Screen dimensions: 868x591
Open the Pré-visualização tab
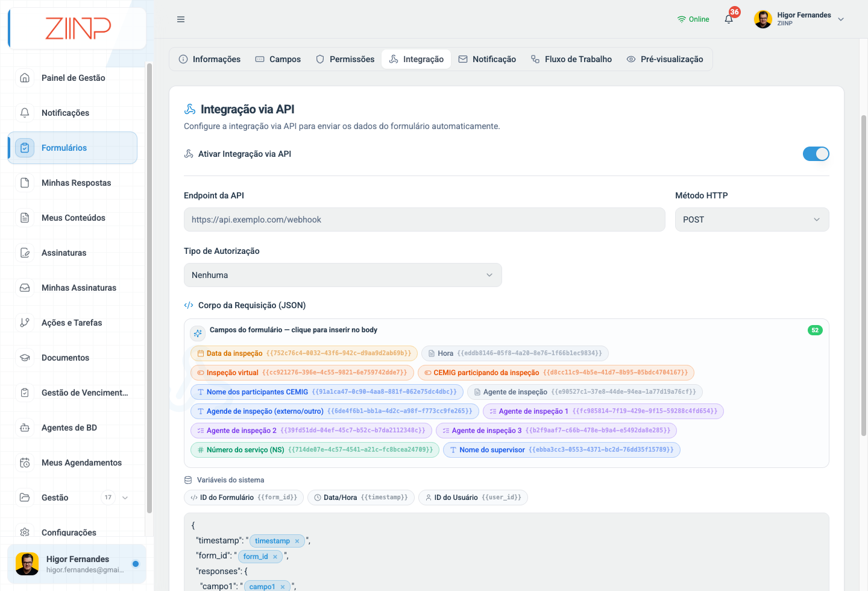coord(665,59)
